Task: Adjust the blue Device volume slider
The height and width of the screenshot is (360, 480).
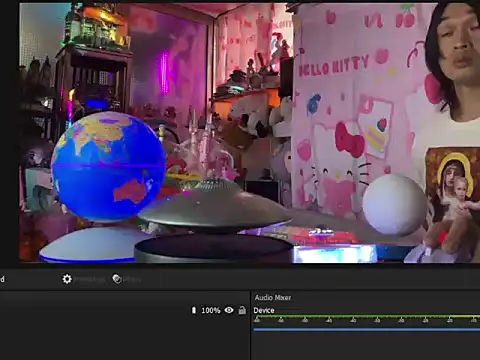Action: [x=367, y=330]
